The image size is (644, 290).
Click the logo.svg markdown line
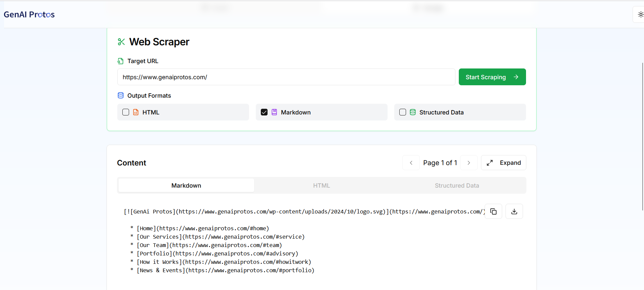[x=305, y=211]
